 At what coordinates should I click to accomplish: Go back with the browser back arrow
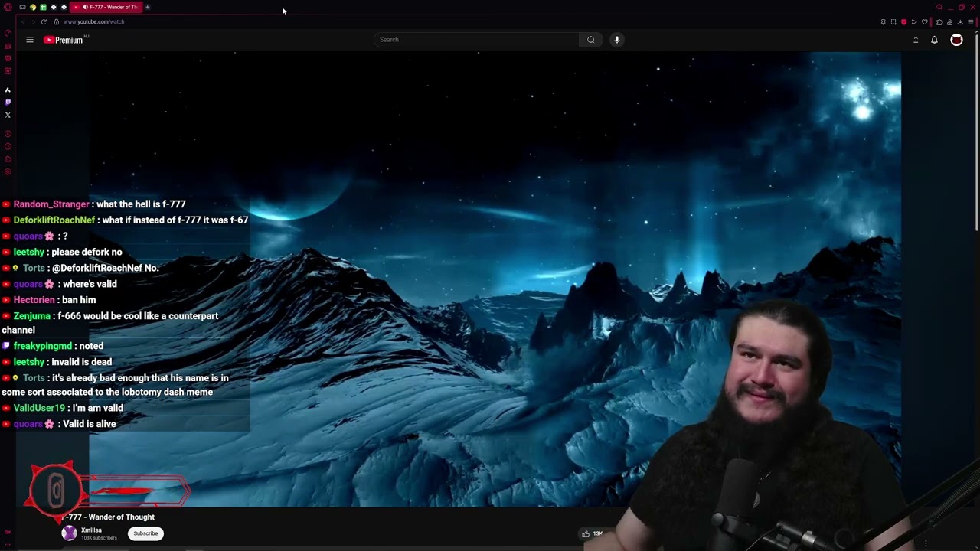[23, 21]
